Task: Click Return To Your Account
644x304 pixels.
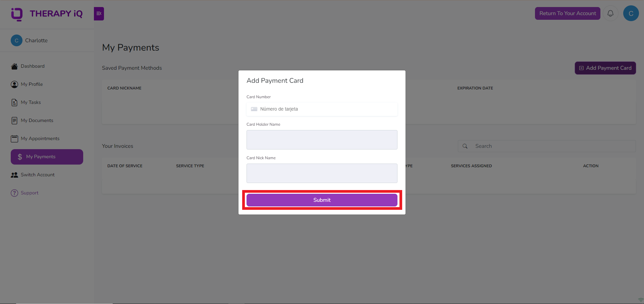Action: coord(568,13)
